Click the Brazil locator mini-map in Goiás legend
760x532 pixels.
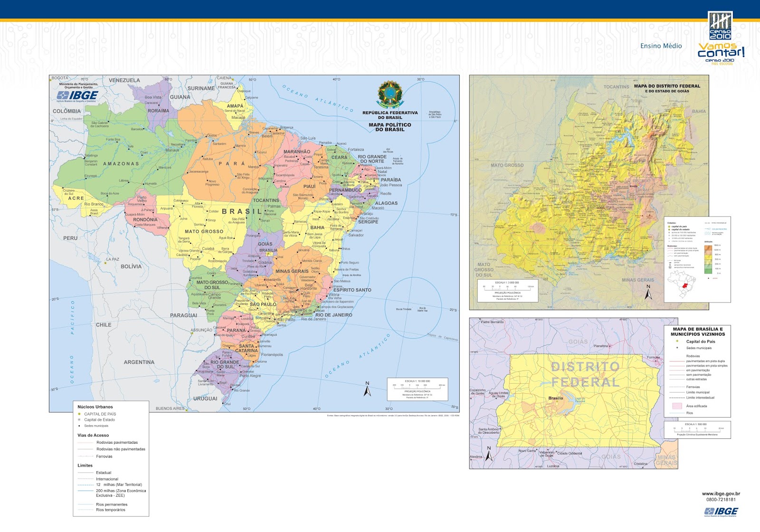tap(682, 285)
